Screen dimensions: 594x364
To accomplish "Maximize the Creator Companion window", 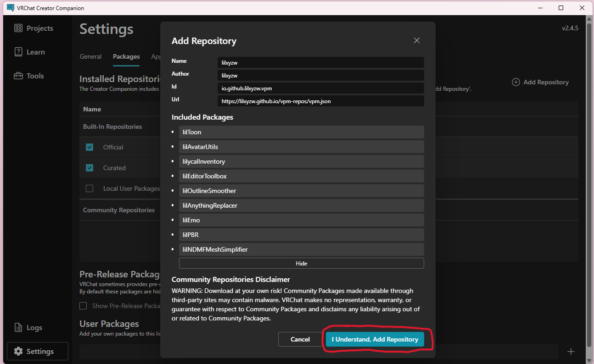I will pos(561,8).
